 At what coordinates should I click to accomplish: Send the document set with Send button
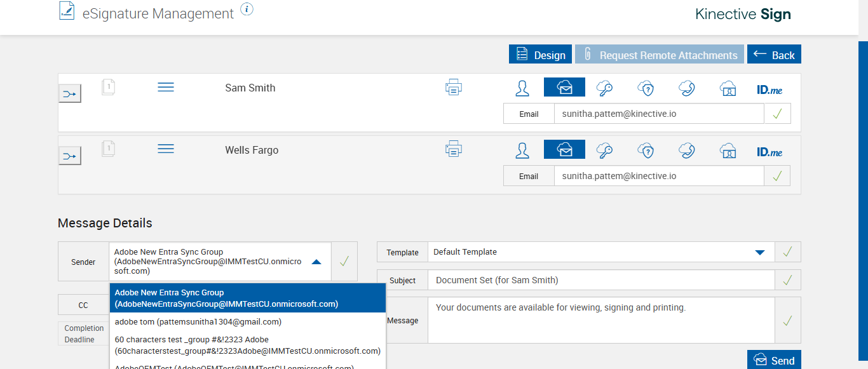pos(774,360)
